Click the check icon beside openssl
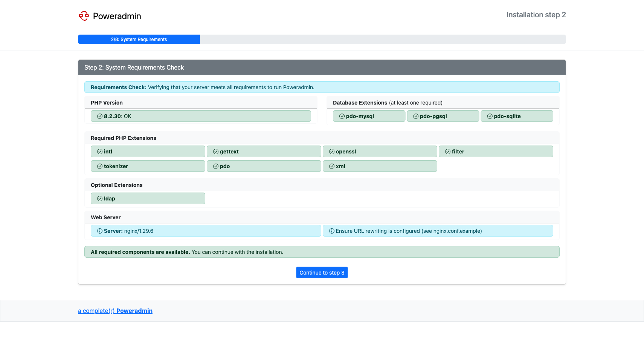644x343 pixels. 332,152
